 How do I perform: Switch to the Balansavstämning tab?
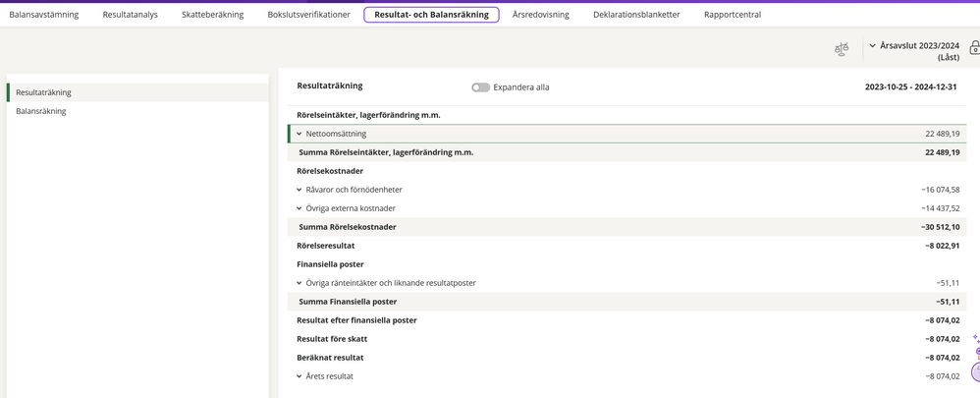(44, 15)
